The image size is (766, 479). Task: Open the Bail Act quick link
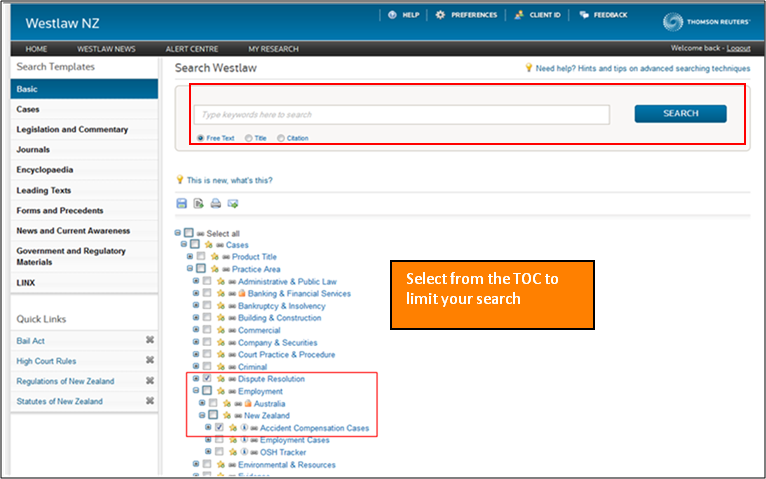click(x=30, y=341)
